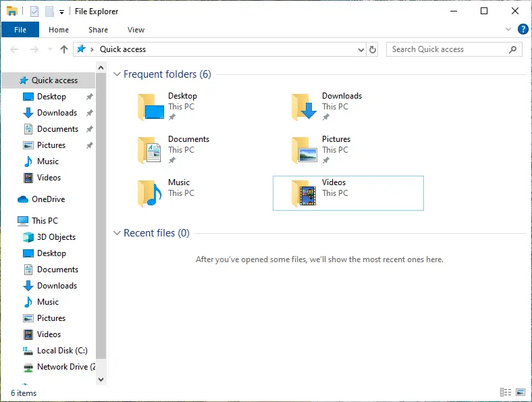Switch to the View ribbon tab
Viewport: 532px width, 402px height.
[136, 30]
